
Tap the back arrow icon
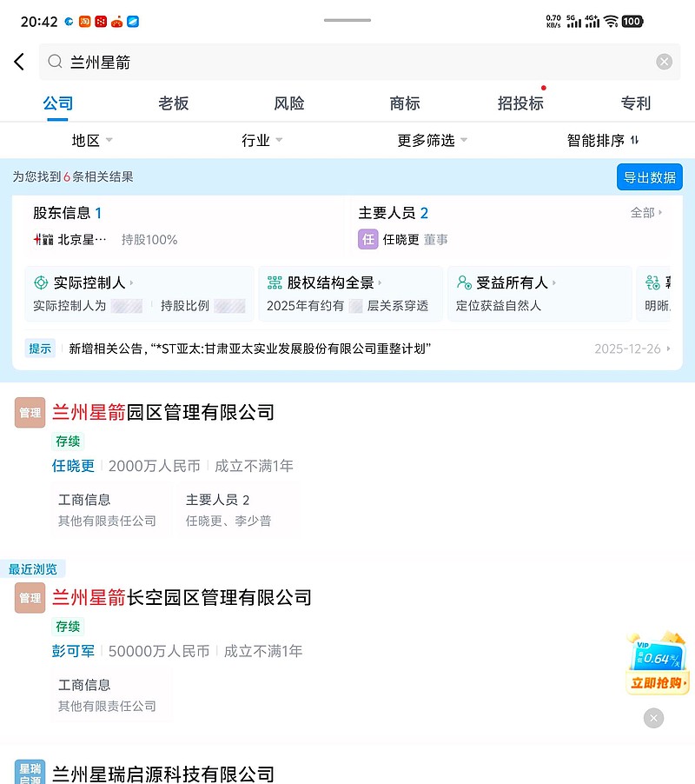[x=19, y=62]
